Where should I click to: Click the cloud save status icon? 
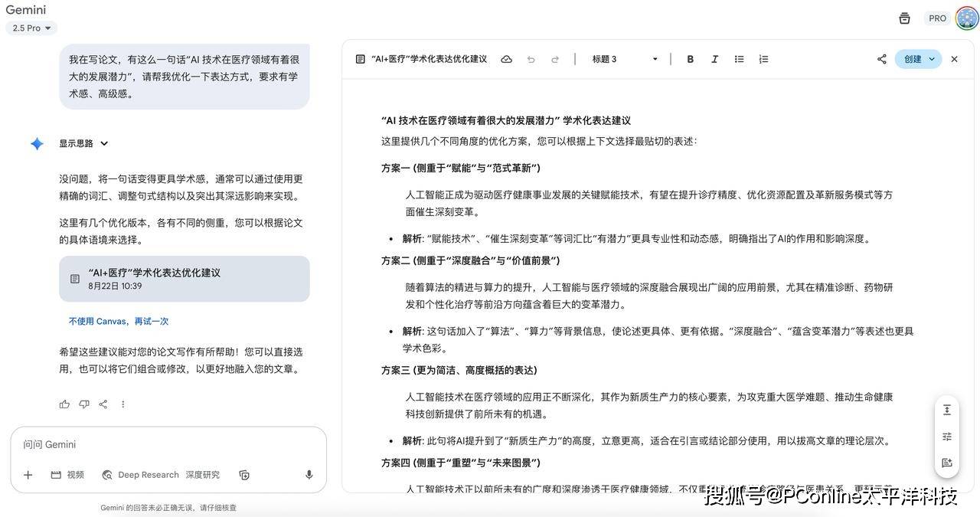pos(506,59)
